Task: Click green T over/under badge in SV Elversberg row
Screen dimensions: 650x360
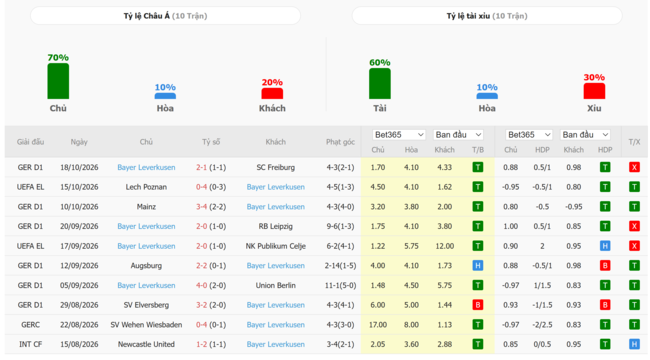Action: 634,305
